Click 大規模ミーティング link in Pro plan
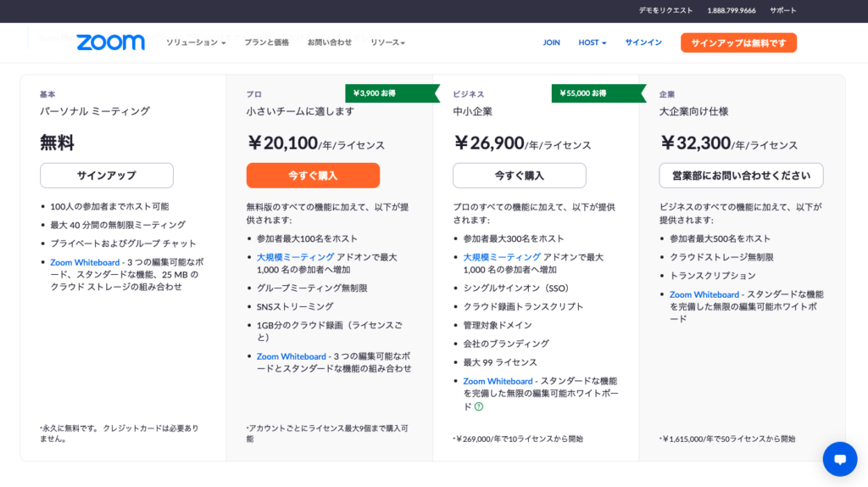 click(x=295, y=257)
